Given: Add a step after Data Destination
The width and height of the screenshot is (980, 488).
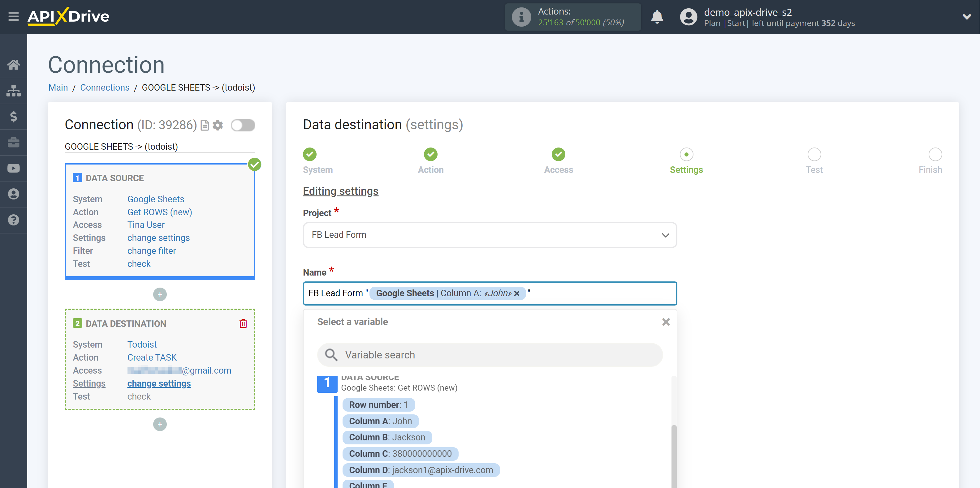Looking at the screenshot, I should tap(160, 425).
